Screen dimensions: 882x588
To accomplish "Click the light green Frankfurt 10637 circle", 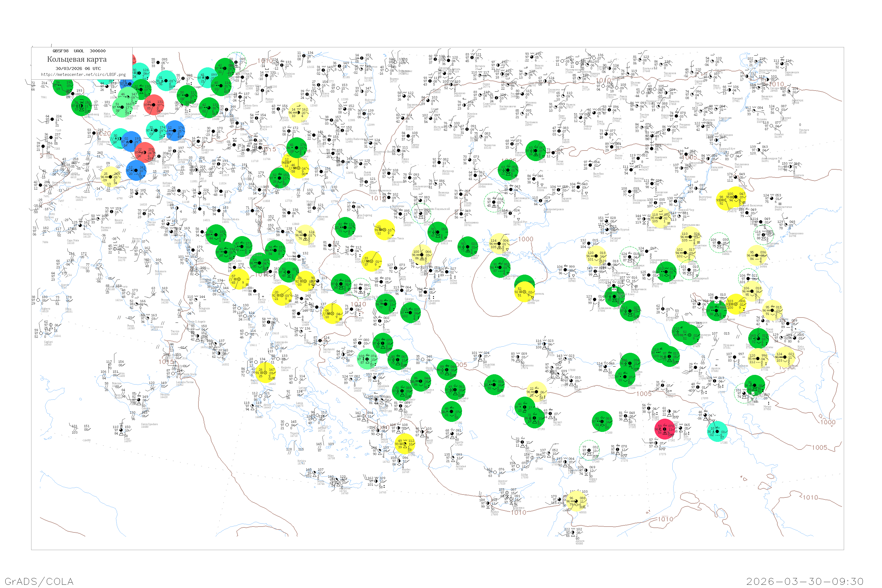I will 123,107.
